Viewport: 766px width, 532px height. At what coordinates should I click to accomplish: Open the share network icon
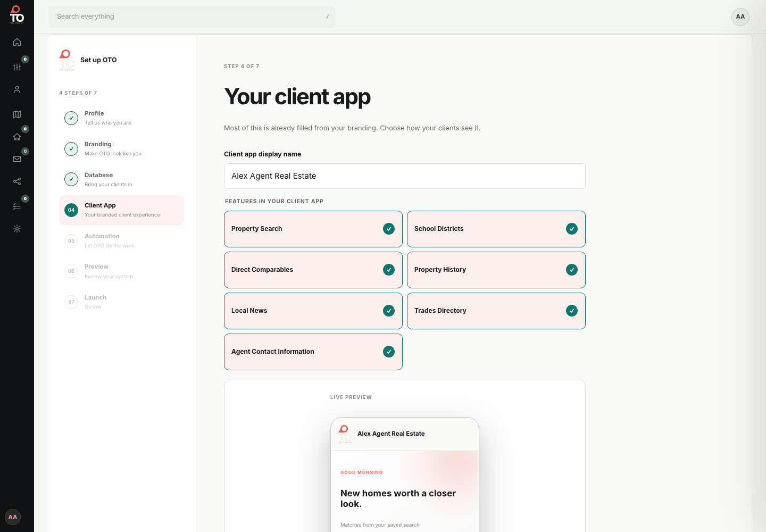click(x=17, y=181)
